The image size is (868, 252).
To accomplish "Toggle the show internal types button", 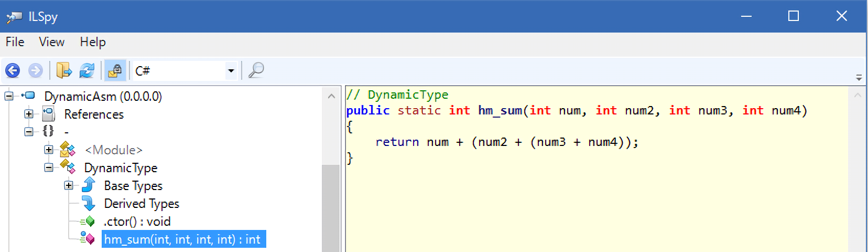I will click(115, 70).
